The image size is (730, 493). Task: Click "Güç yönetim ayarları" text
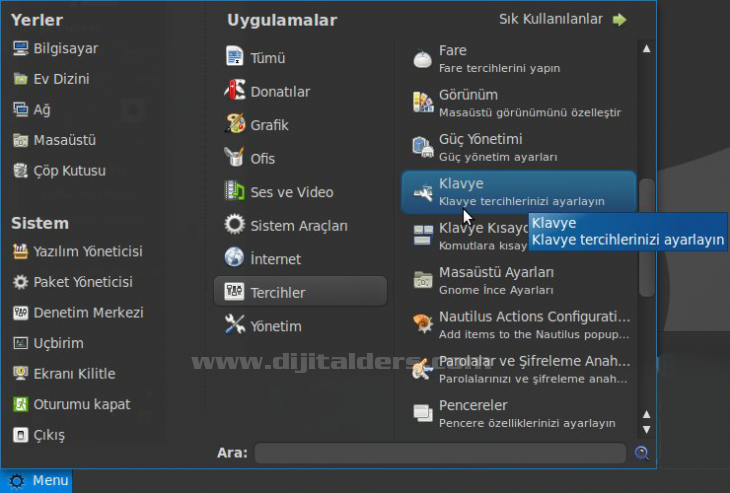(498, 157)
